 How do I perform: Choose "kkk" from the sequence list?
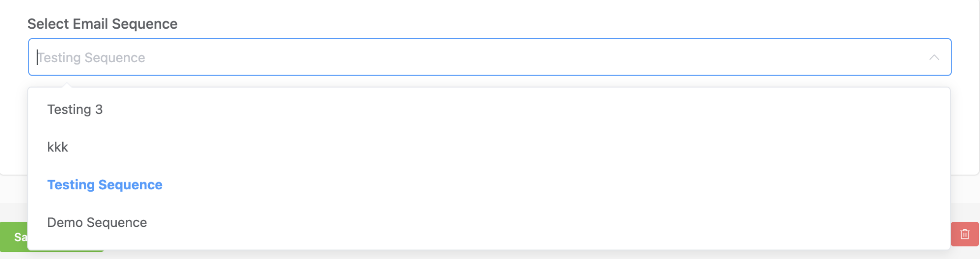(x=58, y=147)
